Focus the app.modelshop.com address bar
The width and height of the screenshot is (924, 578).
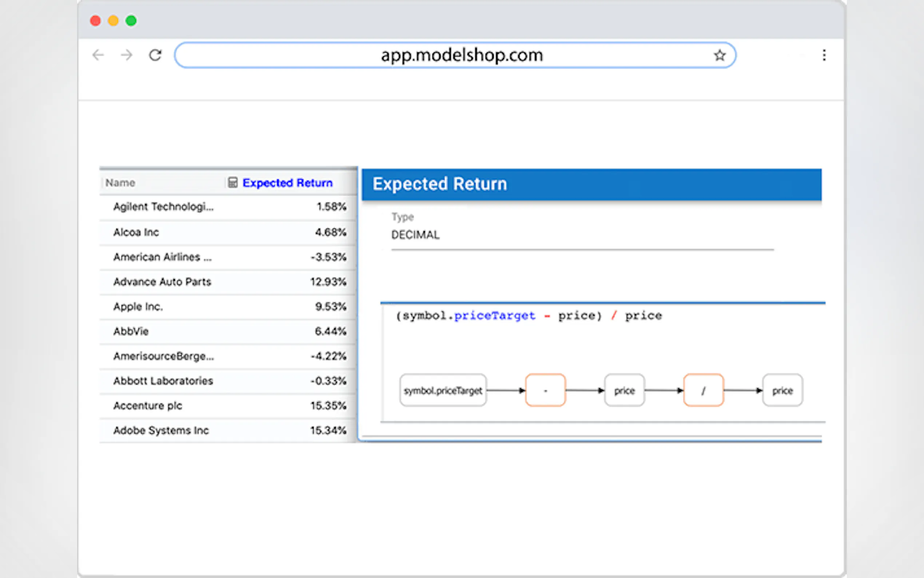(455, 55)
